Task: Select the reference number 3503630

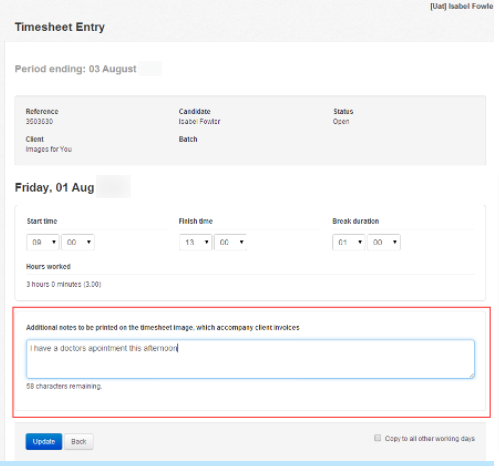Action: pyautogui.click(x=39, y=121)
